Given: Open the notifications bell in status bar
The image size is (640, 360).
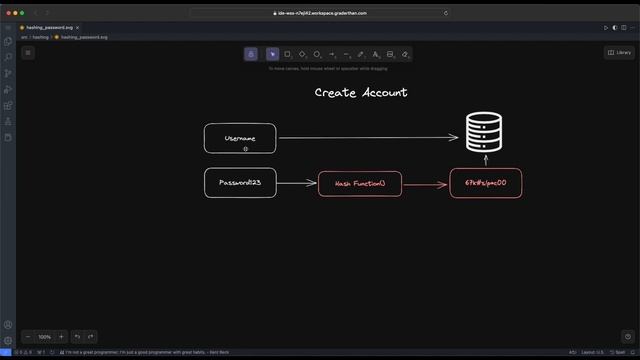Looking at the screenshot, I should click(633, 352).
